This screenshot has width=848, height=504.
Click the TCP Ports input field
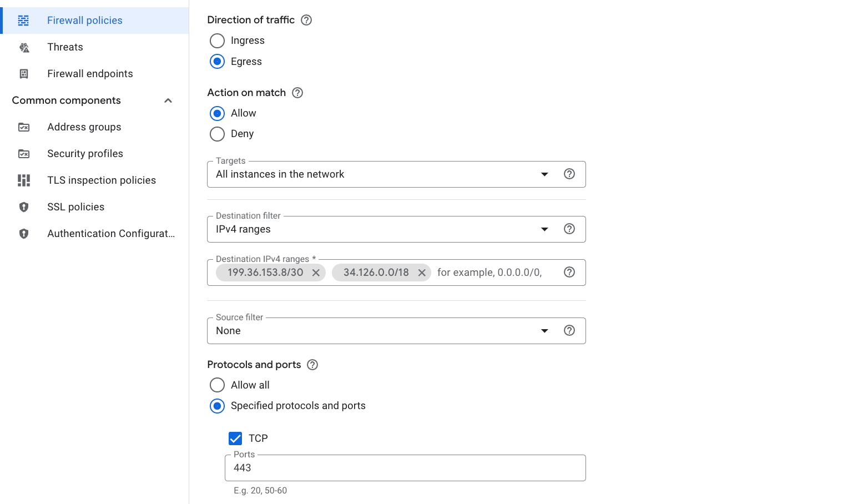click(x=405, y=468)
